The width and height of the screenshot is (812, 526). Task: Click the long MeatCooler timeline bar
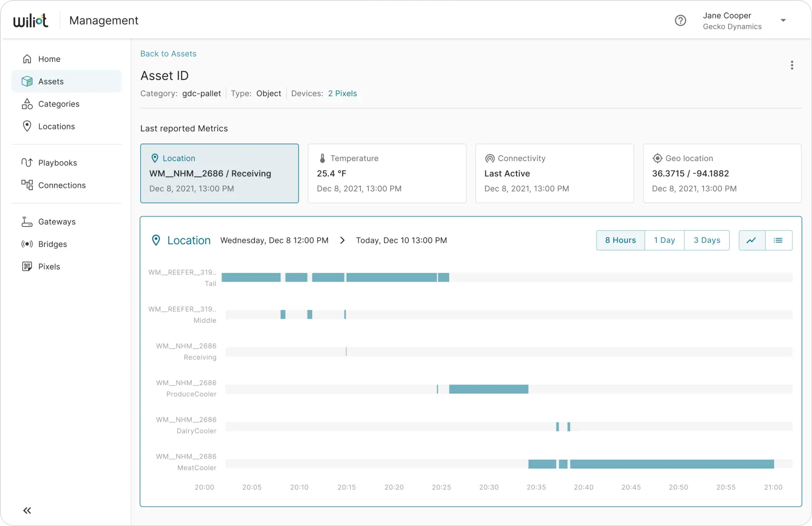click(672, 464)
